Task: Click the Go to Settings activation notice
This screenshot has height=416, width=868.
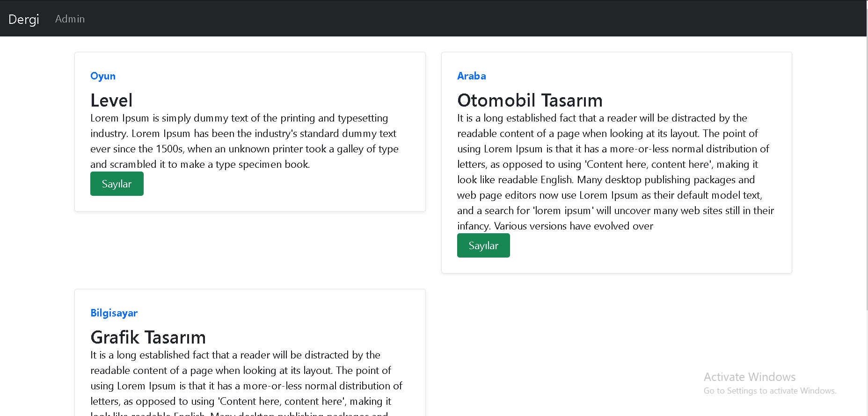Action: (x=770, y=391)
